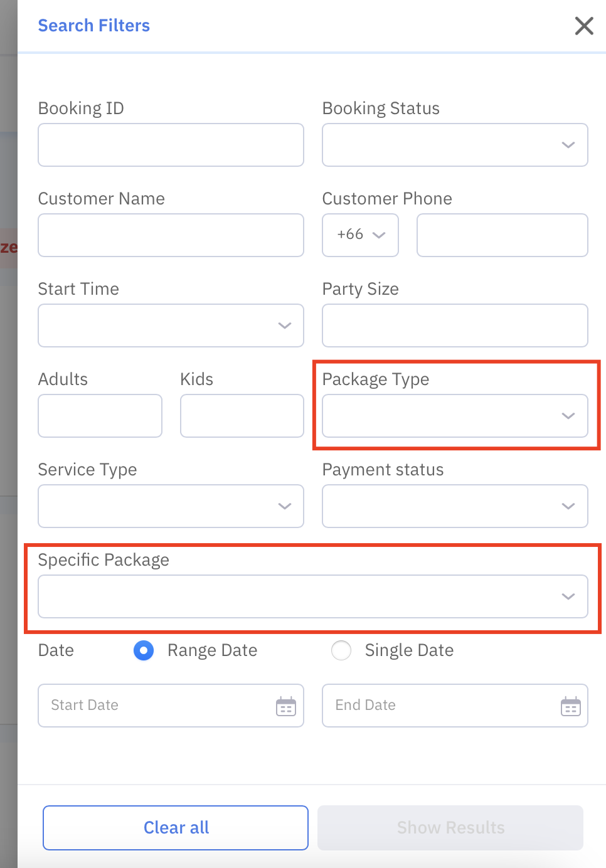Expand the Service Type dropdown
The width and height of the screenshot is (606, 868).
tap(171, 506)
